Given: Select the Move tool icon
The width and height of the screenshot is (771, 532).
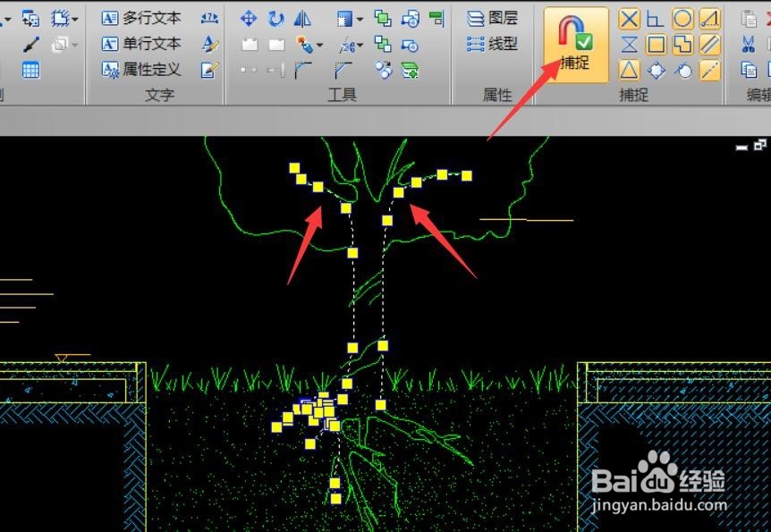Looking at the screenshot, I should click(x=247, y=19).
